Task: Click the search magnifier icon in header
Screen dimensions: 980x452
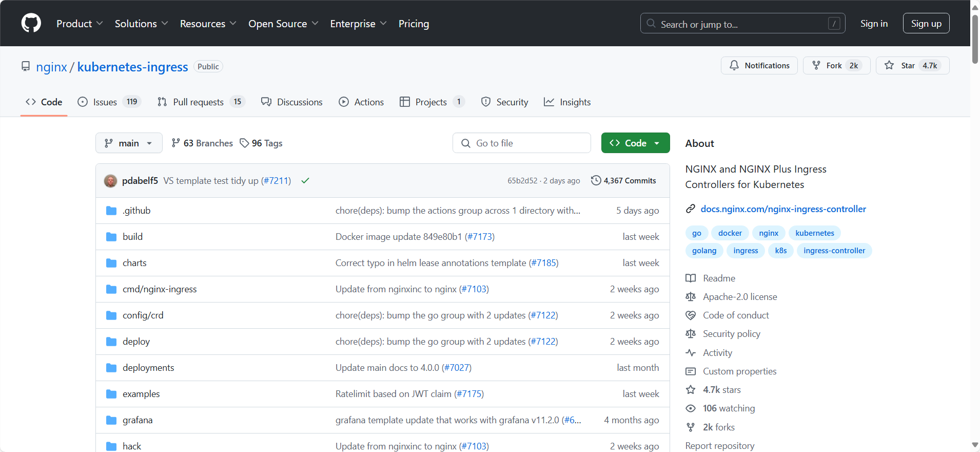Action: coord(651,24)
